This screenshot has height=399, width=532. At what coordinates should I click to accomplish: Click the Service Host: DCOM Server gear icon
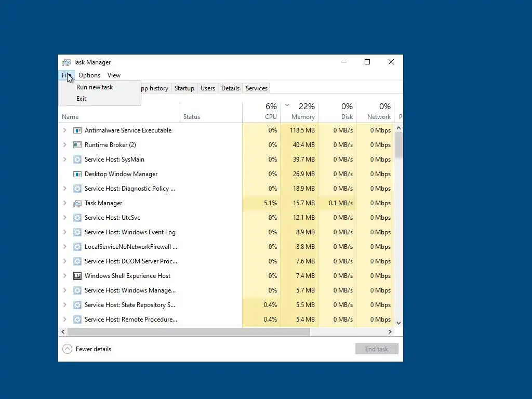point(77,261)
